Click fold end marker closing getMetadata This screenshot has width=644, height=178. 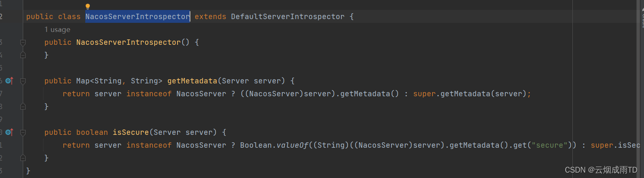click(x=23, y=107)
